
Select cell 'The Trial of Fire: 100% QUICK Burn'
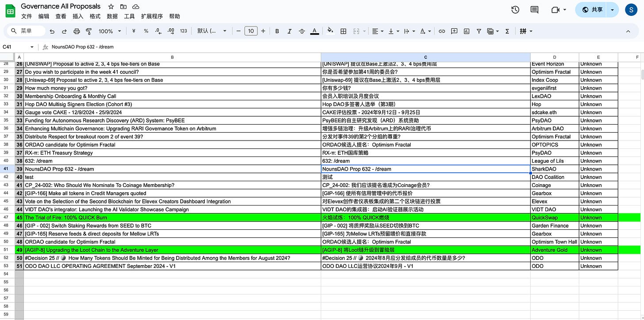(172, 217)
